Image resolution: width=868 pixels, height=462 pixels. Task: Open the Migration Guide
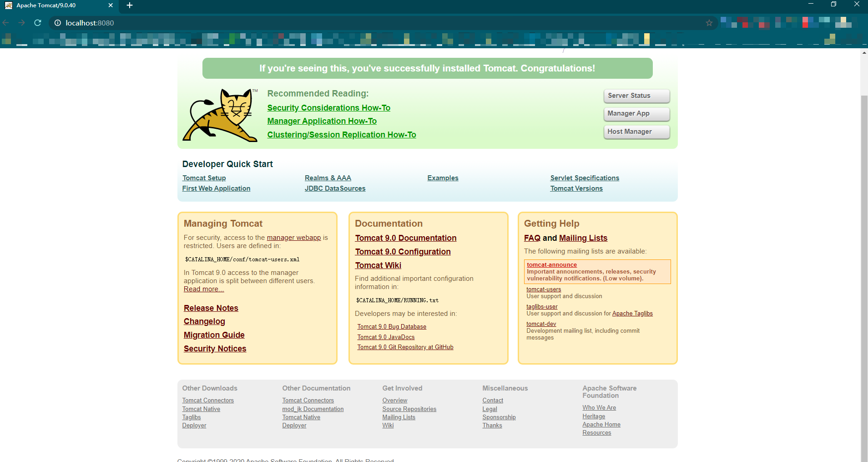pos(214,335)
